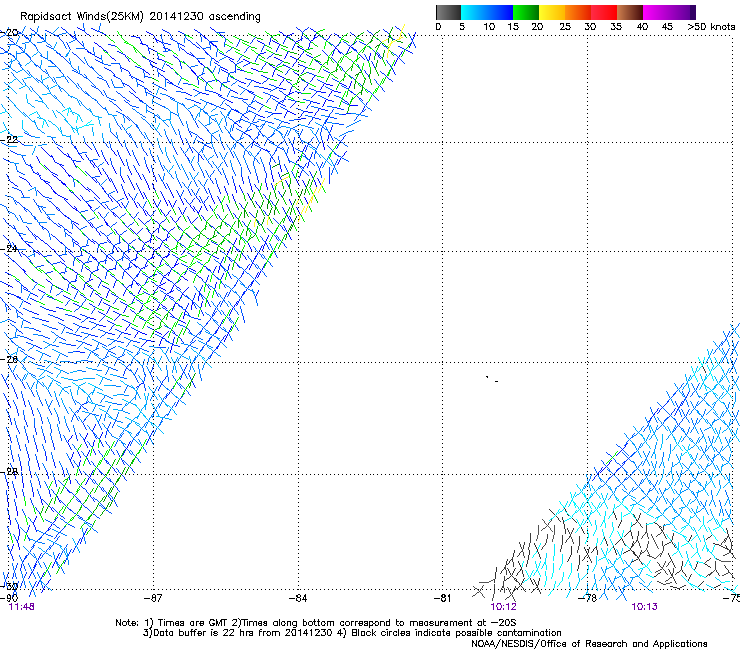Click the '-22' latitude axis label
This screenshot has width=740, height=650.
[9, 140]
